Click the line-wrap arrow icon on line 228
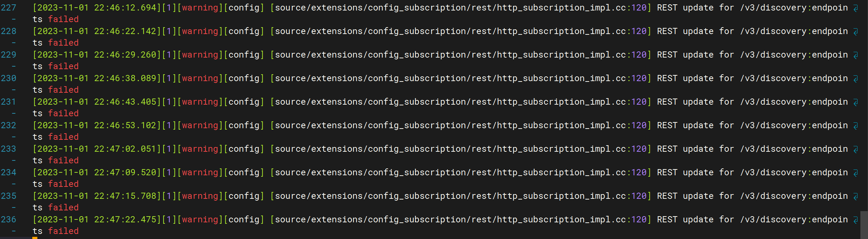Screen dimensions: 868x239 856,32
